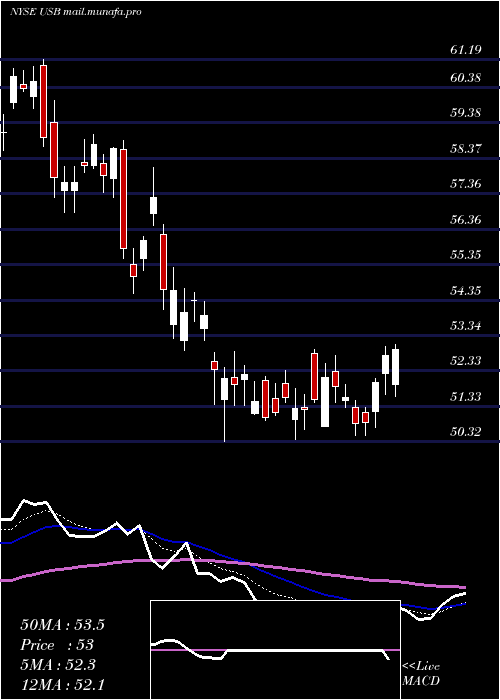Screen dimensions: 500x700
Task: Click the 51.33 price axis label
Action: pos(466,396)
